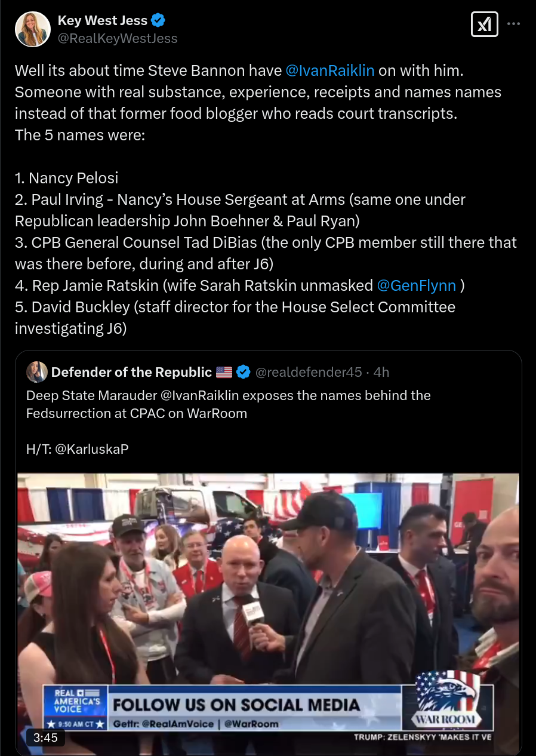The width and height of the screenshot is (536, 756).
Task: Click verified badge next to Defender of the Republic
Action: [x=244, y=372]
